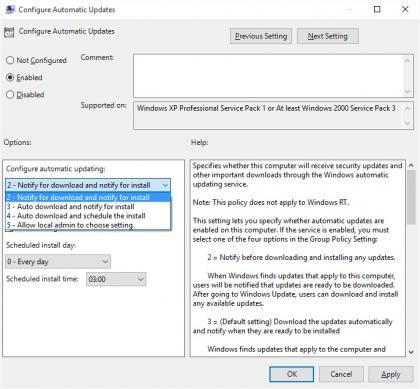Close the Configure Automatic Updates window

point(405,9)
